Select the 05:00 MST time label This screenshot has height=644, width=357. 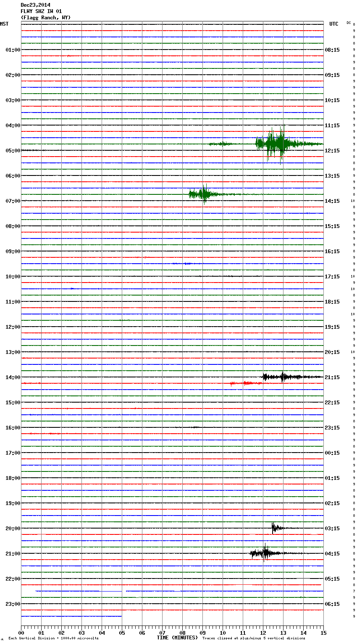click(x=13, y=151)
